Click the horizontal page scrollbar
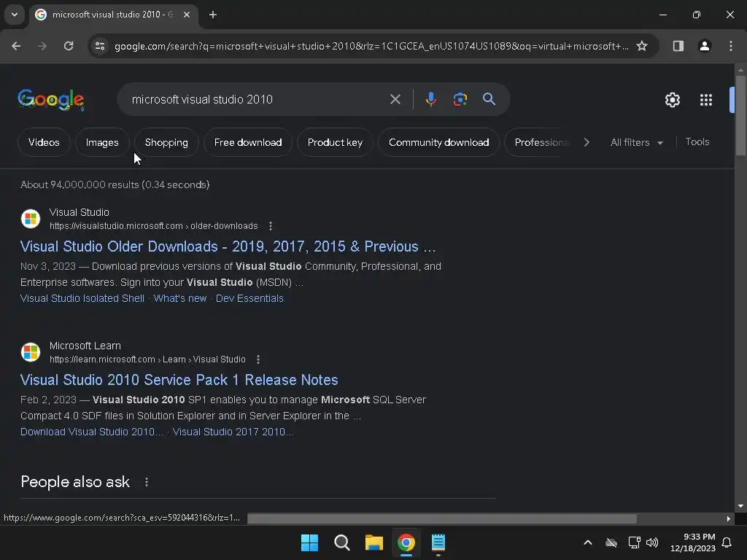 coord(441,518)
